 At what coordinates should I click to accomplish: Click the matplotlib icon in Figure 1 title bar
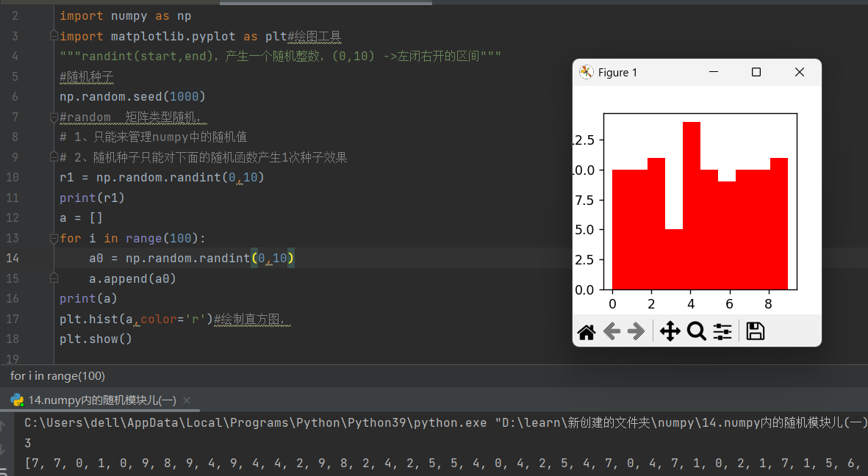point(587,72)
